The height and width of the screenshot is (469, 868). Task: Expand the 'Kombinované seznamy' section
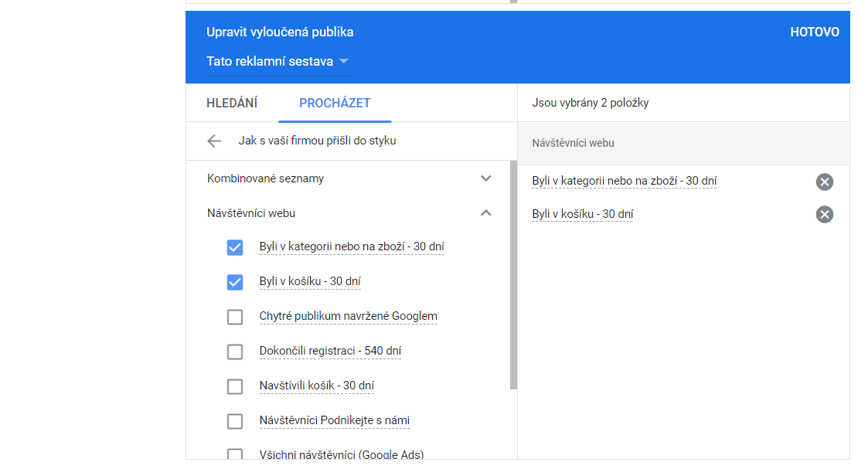[x=485, y=178]
